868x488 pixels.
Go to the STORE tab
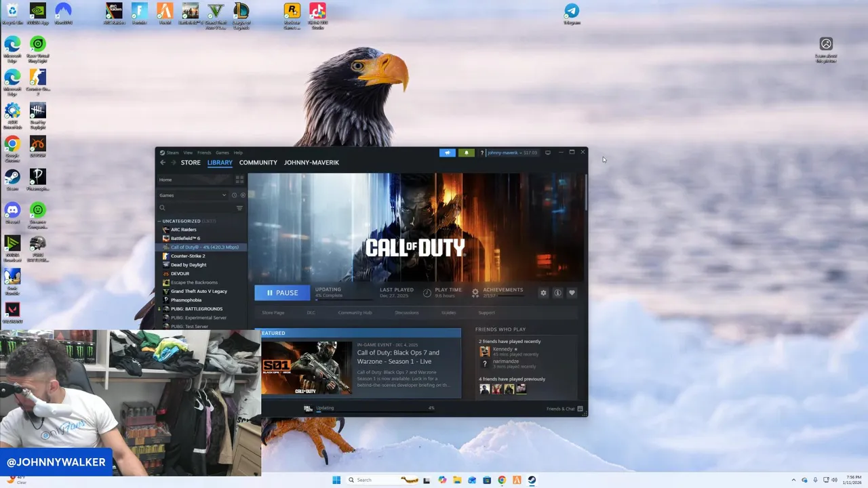coord(191,163)
